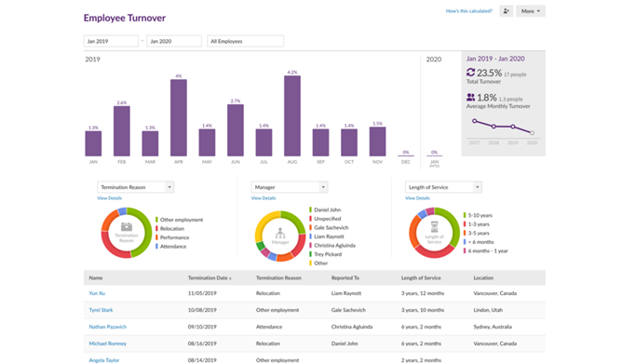
Task: Expand the Termination Reason dropdown
Action: click(136, 187)
